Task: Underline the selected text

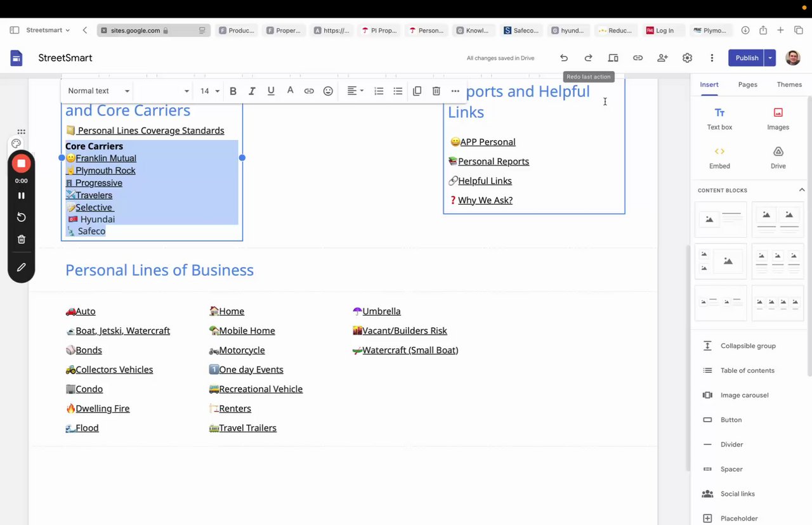Action: click(271, 91)
